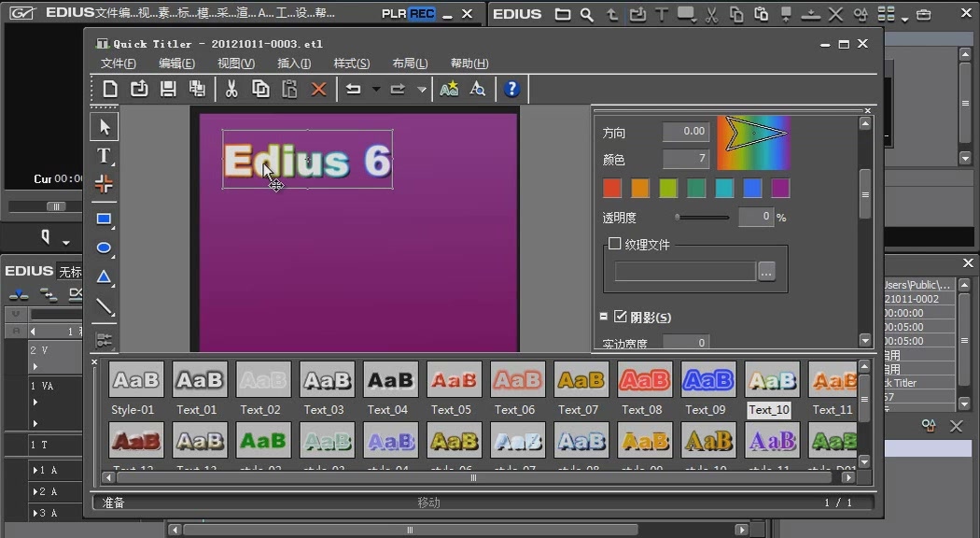Select the Triangle shape tool

104,276
